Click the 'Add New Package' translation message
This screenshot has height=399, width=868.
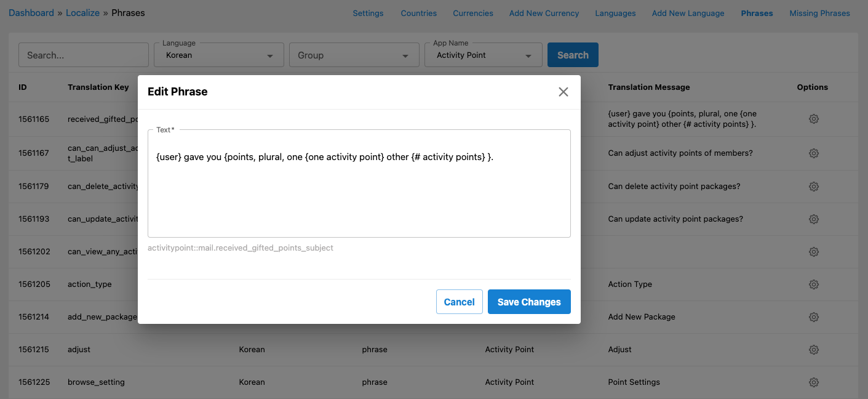point(642,317)
